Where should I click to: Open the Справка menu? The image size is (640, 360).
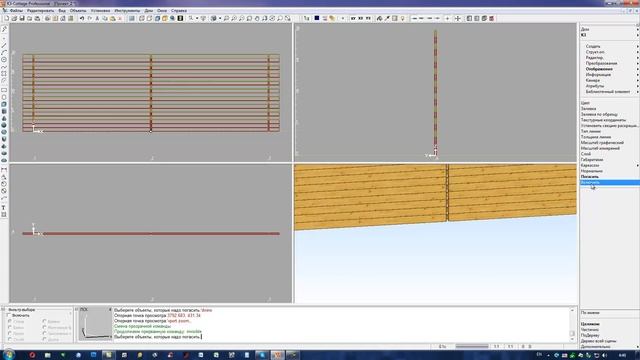point(179,10)
